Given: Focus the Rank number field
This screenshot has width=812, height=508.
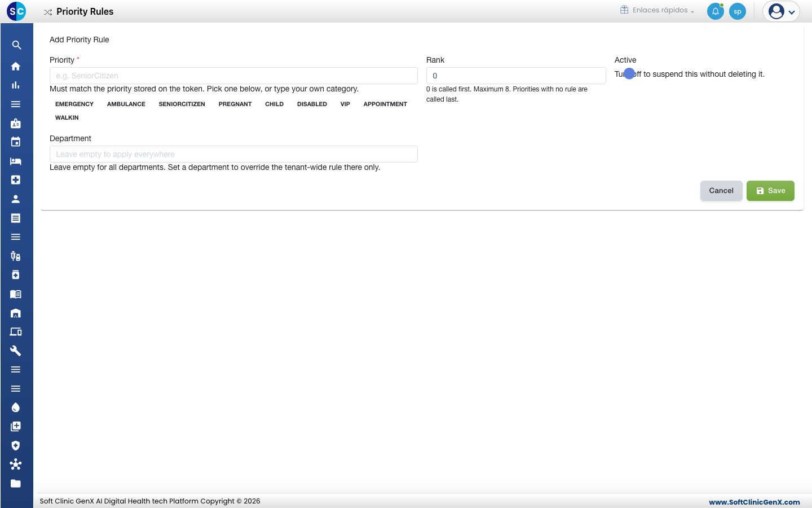Looking at the screenshot, I should click(x=516, y=76).
